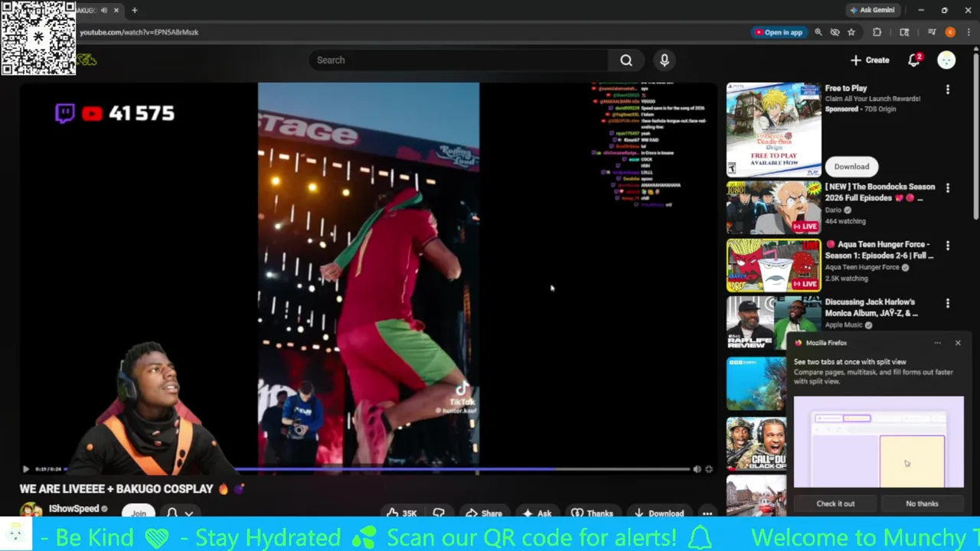Click Check it out in Firefox popup
The image size is (980, 551).
click(835, 504)
